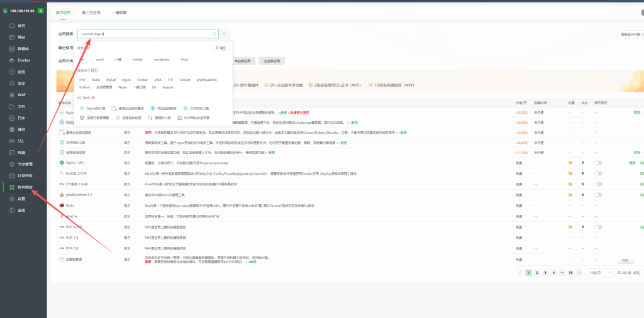The width and height of the screenshot is (644, 318).
Task: Click the search magnifier button beside the search box
Action: point(224,34)
